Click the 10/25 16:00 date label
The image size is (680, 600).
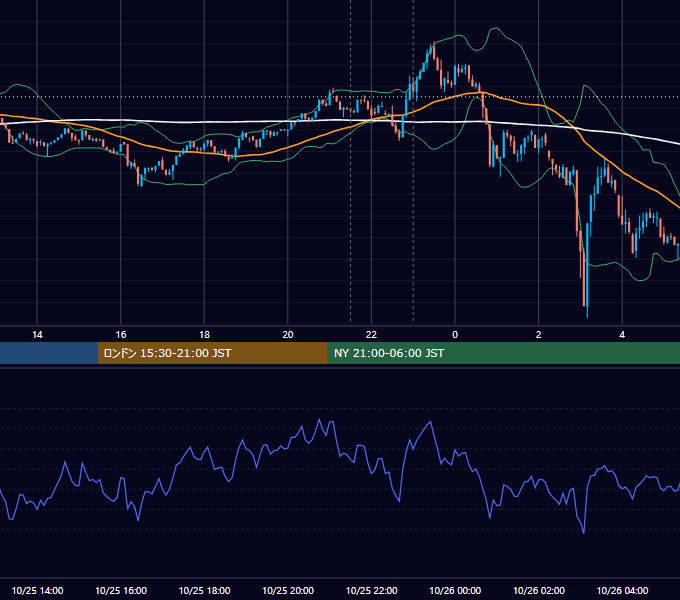pos(121,590)
